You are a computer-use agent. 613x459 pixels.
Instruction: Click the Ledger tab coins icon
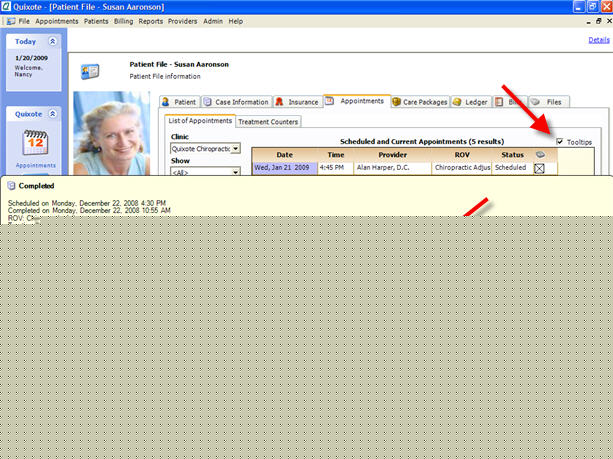(457, 102)
